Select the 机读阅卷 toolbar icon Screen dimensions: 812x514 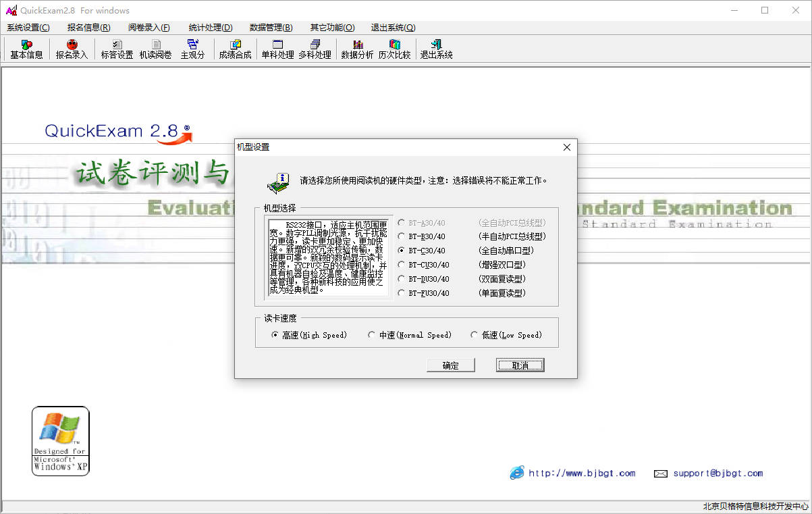[155, 49]
